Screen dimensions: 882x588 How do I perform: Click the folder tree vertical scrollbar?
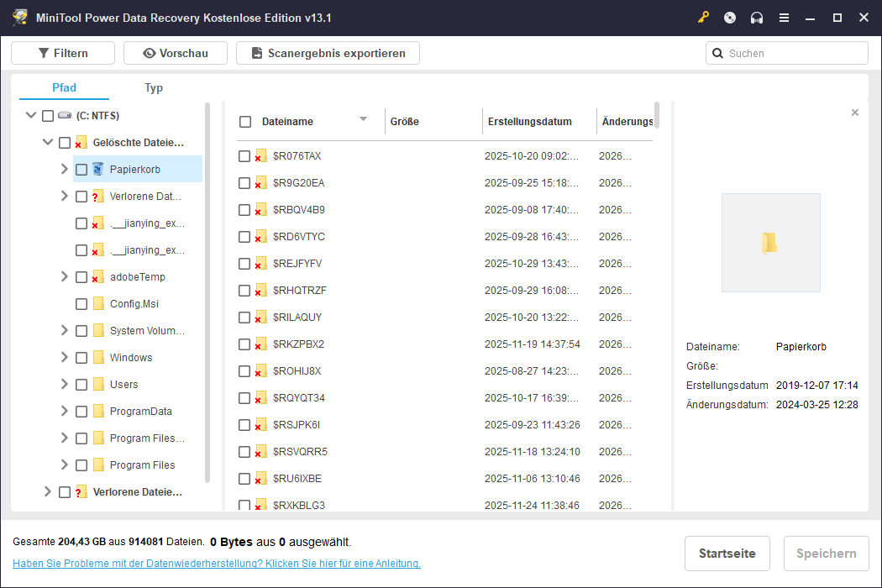(x=207, y=292)
